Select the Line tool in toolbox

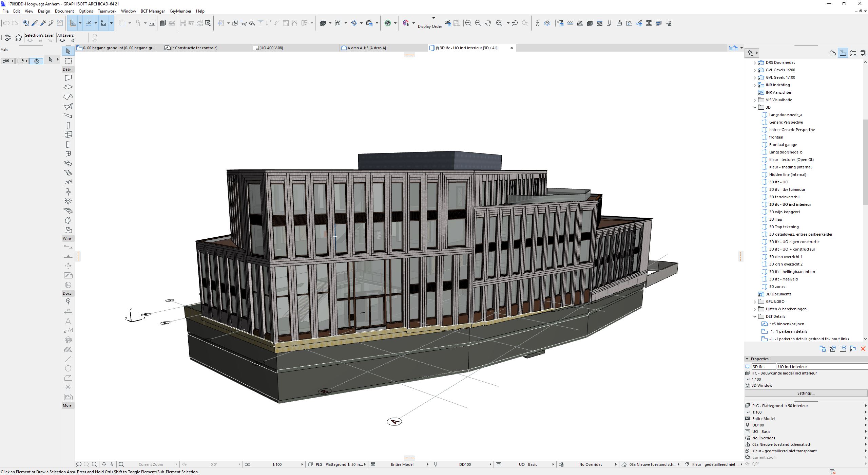68,359
